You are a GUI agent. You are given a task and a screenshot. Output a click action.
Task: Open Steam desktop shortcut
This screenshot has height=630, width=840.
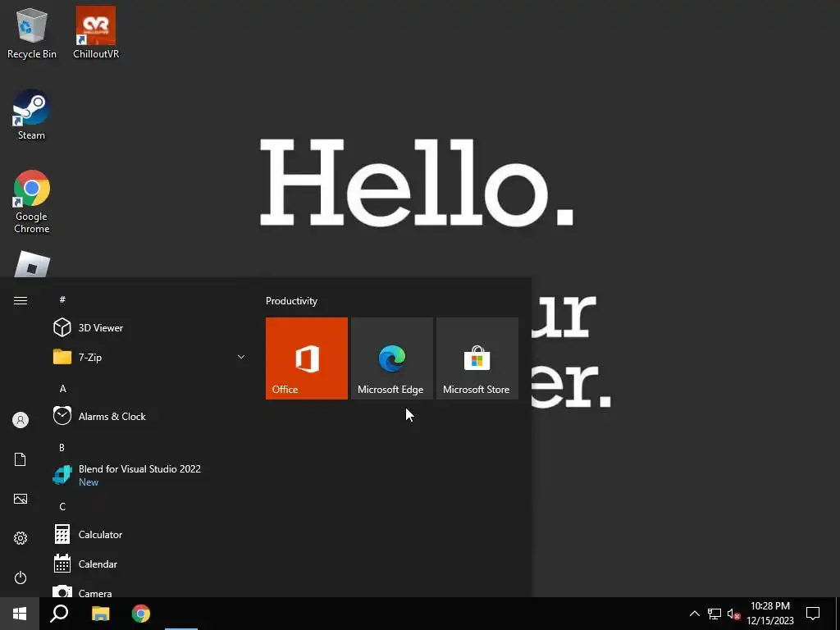pos(32,115)
